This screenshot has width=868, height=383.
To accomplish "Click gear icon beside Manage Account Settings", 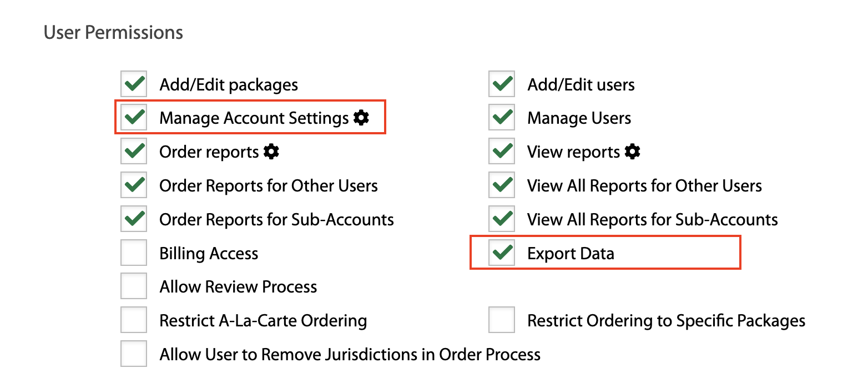I will click(361, 118).
